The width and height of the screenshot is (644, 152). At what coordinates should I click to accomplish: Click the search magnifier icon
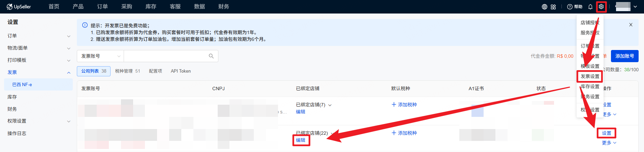click(x=211, y=56)
